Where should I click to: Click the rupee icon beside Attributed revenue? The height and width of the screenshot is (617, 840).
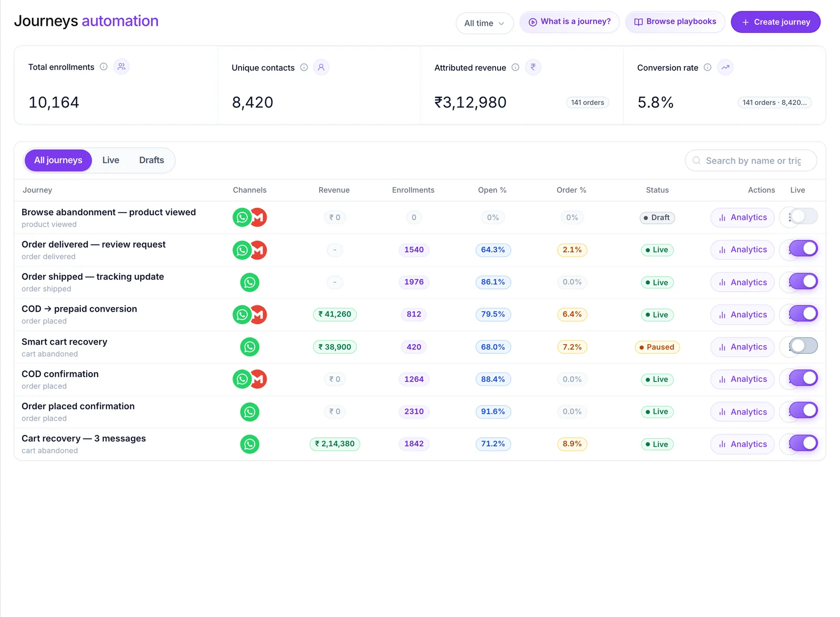(533, 67)
